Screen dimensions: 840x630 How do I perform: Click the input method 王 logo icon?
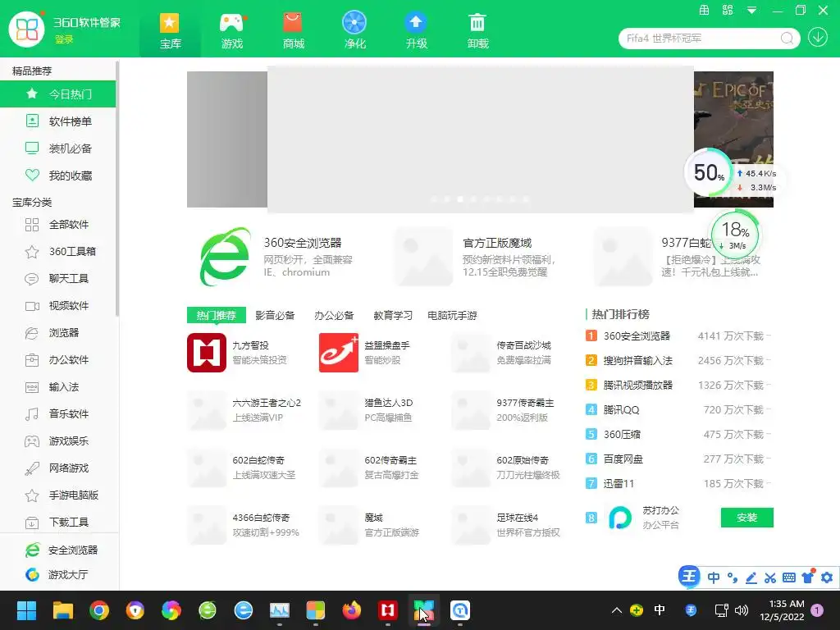pyautogui.click(x=689, y=577)
